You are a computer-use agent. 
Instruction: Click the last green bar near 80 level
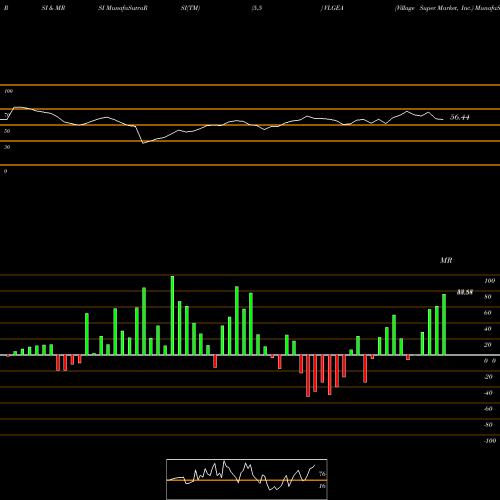(x=444, y=324)
